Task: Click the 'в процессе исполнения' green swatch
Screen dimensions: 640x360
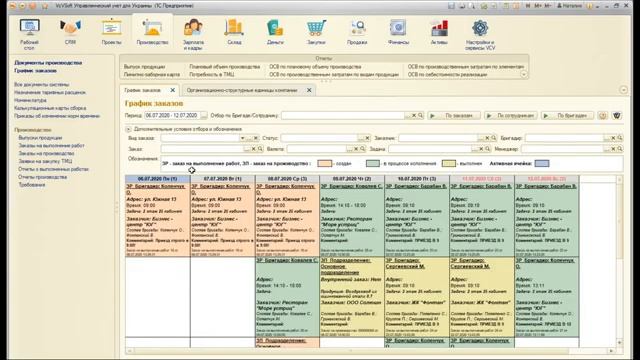Action: click(x=373, y=163)
